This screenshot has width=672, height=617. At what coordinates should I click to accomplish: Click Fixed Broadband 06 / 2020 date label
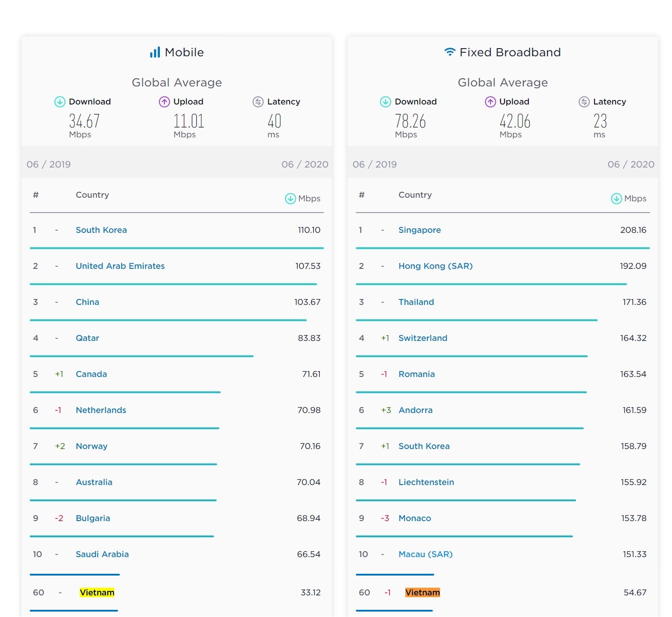tap(631, 164)
